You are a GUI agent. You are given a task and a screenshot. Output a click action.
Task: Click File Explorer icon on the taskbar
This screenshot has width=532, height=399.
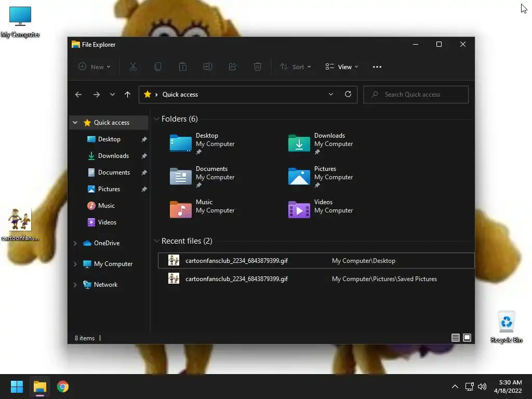click(x=39, y=387)
